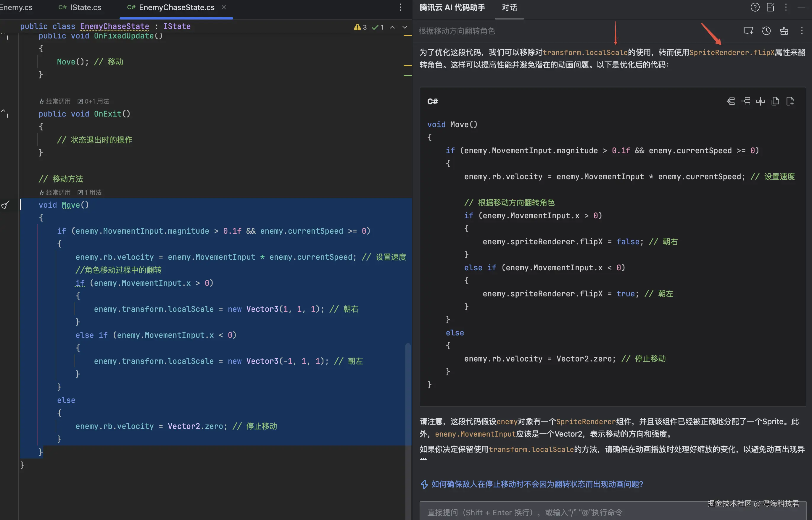Click the AI smart-apply code icon
The image size is (812, 520).
coord(731,101)
